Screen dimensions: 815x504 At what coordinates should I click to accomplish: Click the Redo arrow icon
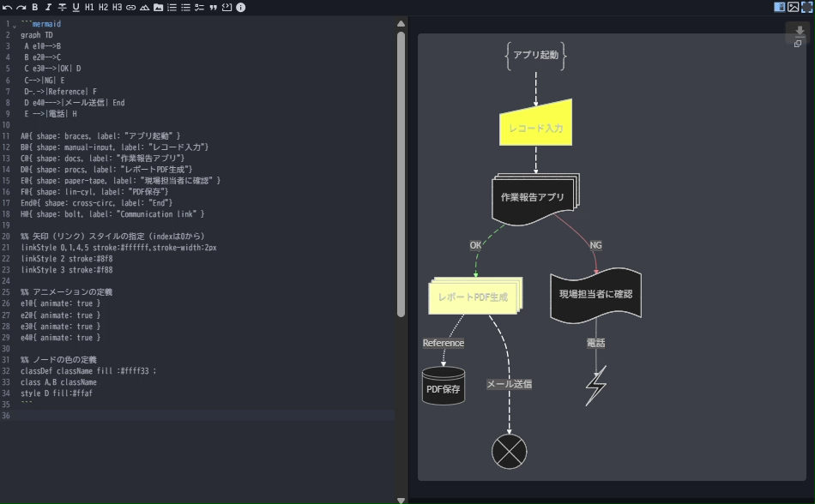21,7
